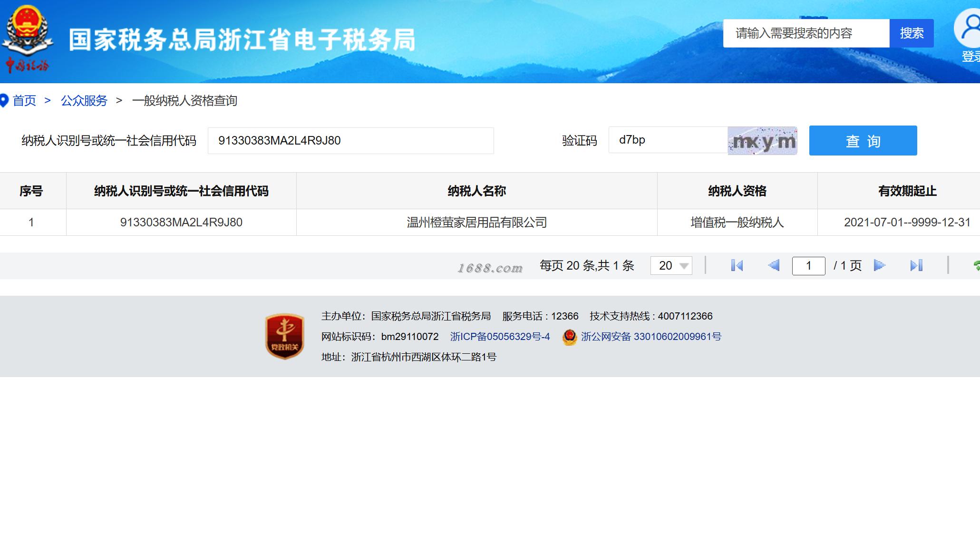
Task: Jump to last page icon
Action: tap(916, 265)
